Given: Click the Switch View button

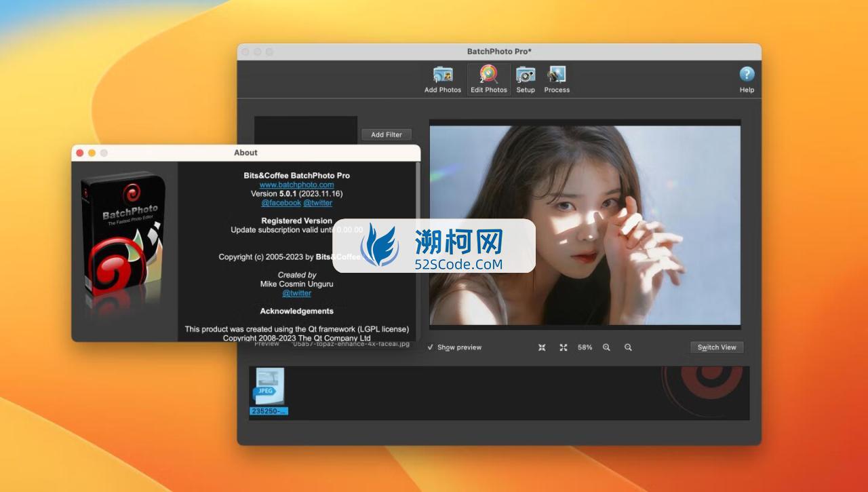Looking at the screenshot, I should point(717,347).
